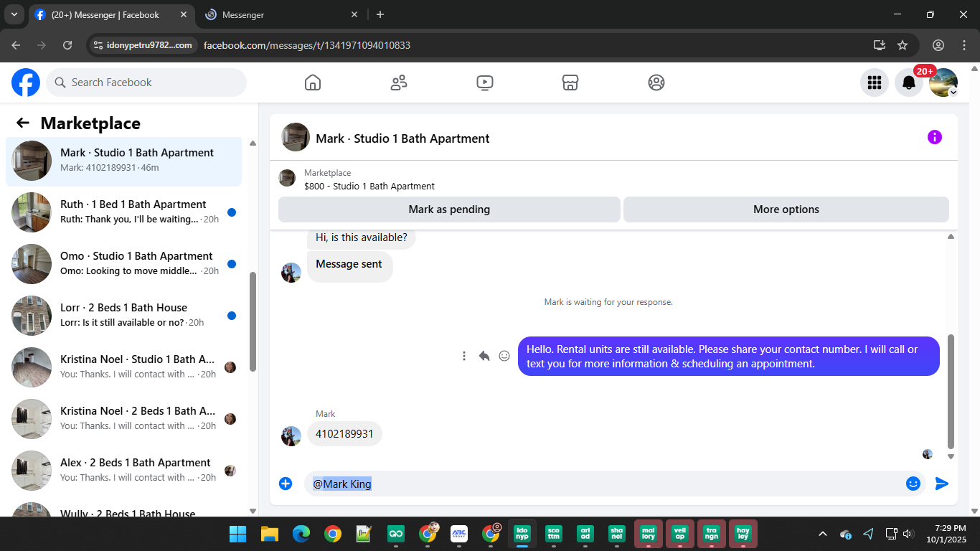Open conversation information icon
Viewport: 980px width, 551px height.
tap(935, 137)
